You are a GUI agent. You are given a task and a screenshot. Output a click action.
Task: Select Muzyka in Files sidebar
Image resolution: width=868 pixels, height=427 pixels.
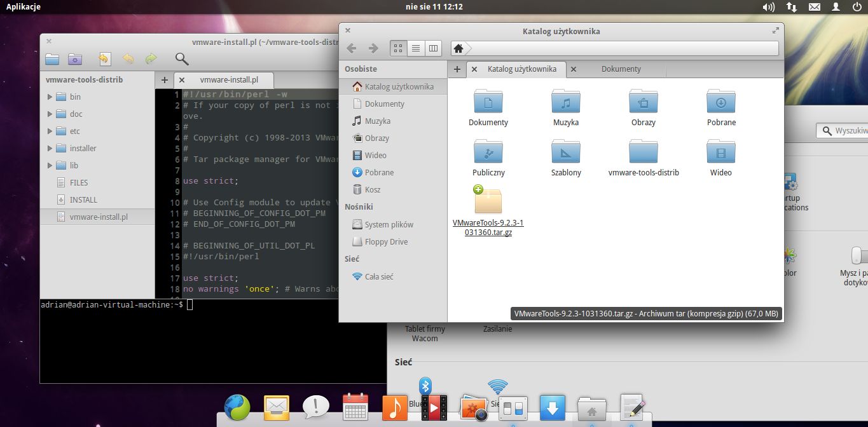(x=393, y=121)
